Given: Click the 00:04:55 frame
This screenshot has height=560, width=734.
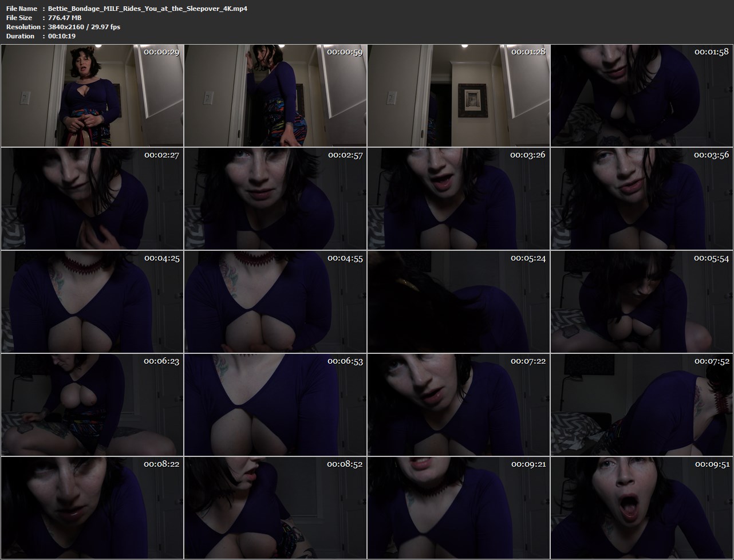Looking at the screenshot, I should [x=275, y=302].
